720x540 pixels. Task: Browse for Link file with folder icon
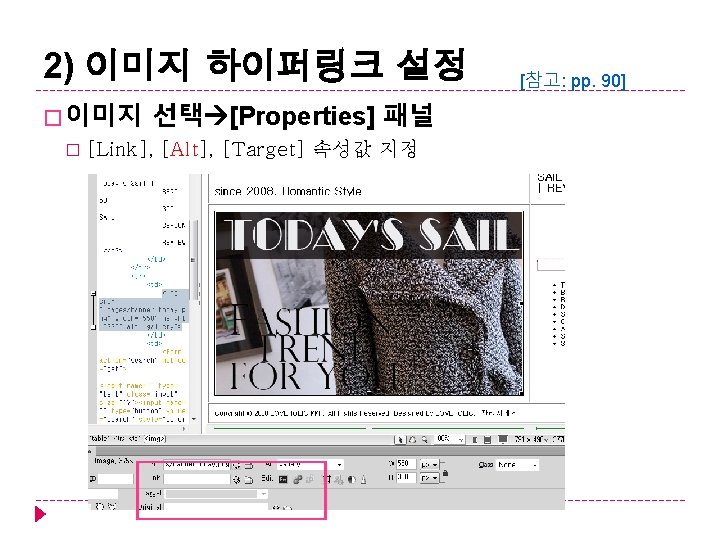pos(248,480)
